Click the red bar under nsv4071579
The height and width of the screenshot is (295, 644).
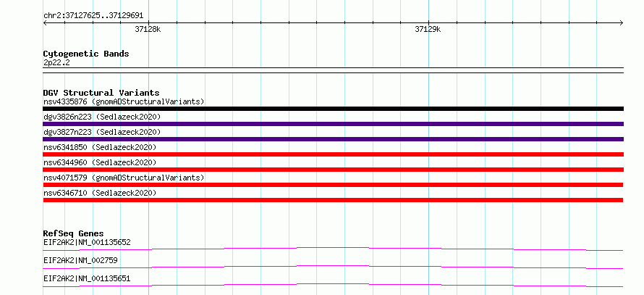click(333, 185)
